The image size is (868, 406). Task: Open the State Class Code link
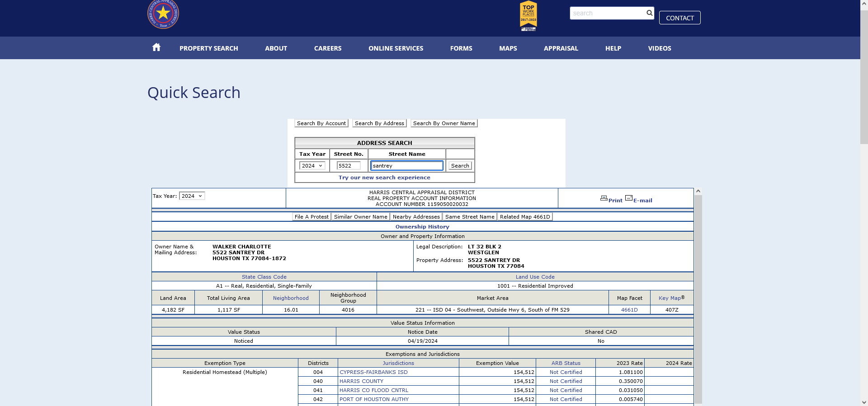pyautogui.click(x=264, y=277)
